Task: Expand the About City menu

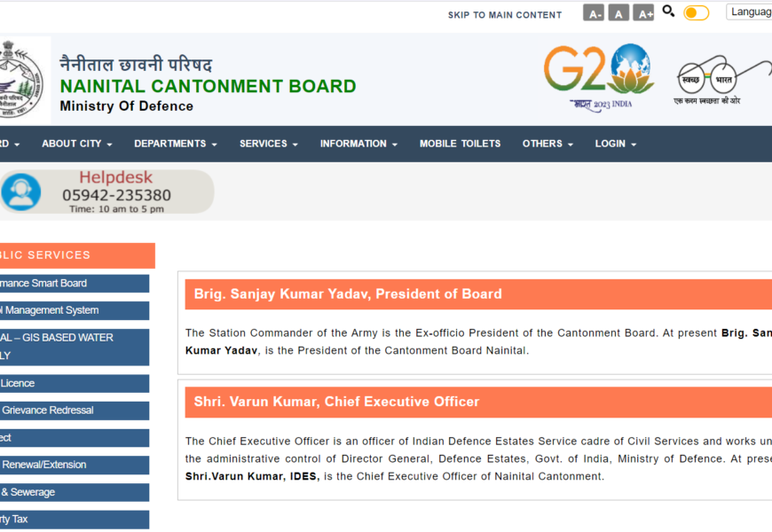Action: 77,144
